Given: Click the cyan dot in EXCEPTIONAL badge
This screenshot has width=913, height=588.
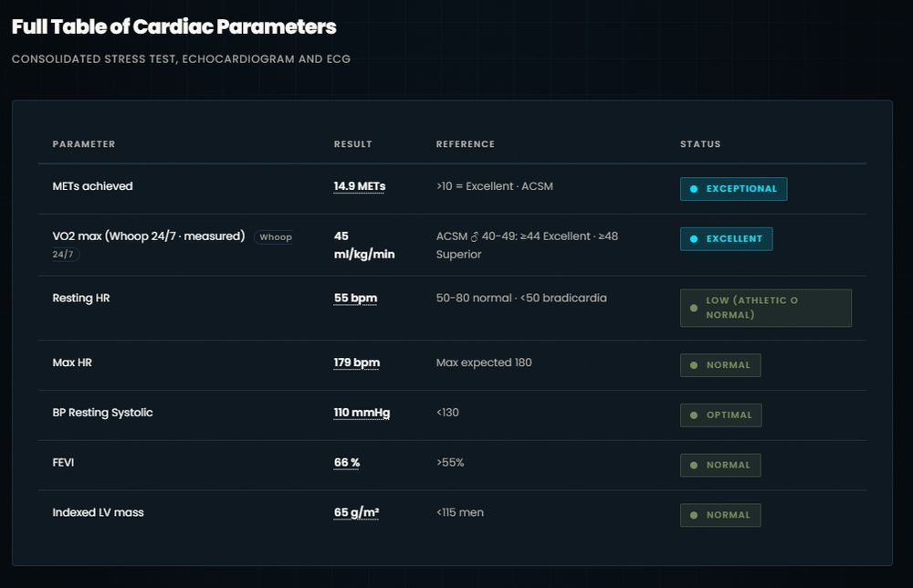Looking at the screenshot, I should pyautogui.click(x=694, y=189).
